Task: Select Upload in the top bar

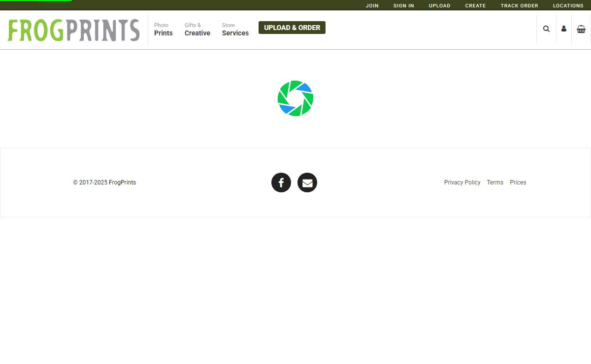Action: 440,6
